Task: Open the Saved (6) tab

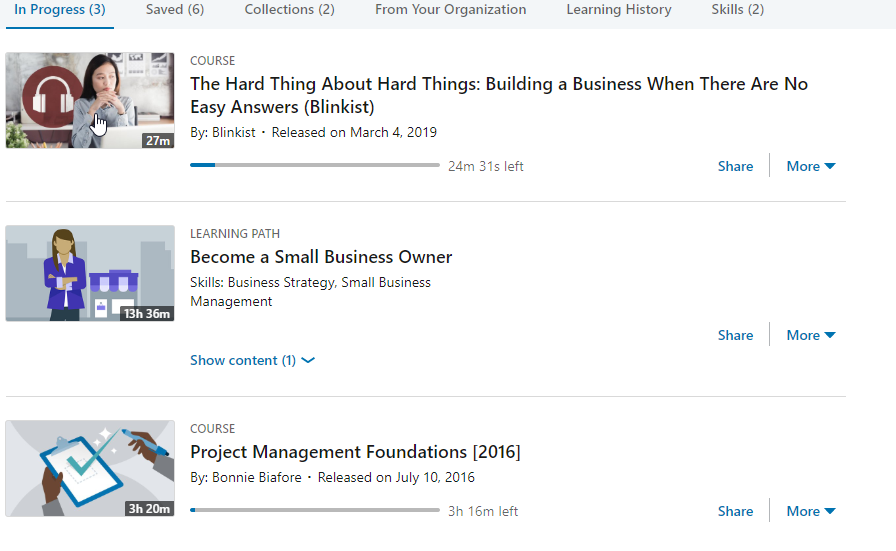Action: click(x=174, y=10)
